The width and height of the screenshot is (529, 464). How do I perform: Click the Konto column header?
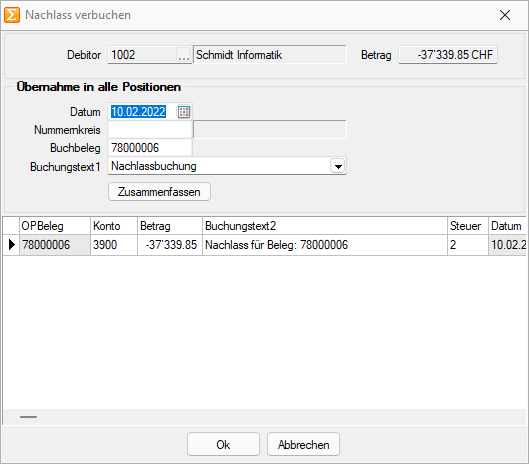click(114, 226)
